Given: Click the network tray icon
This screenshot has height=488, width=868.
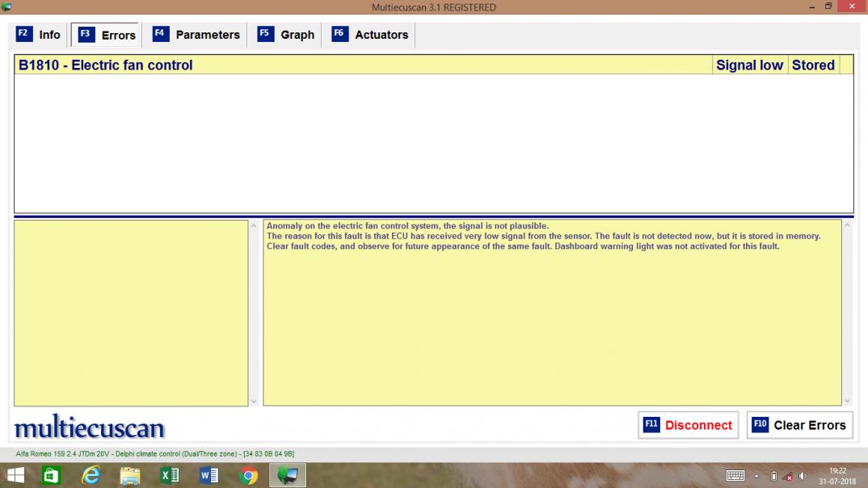Looking at the screenshot, I should (x=788, y=477).
